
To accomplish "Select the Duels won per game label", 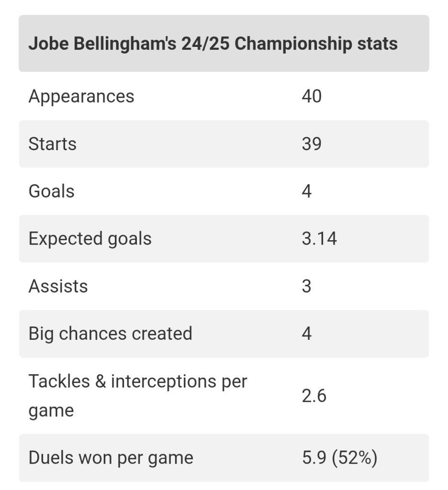I will [x=111, y=458].
